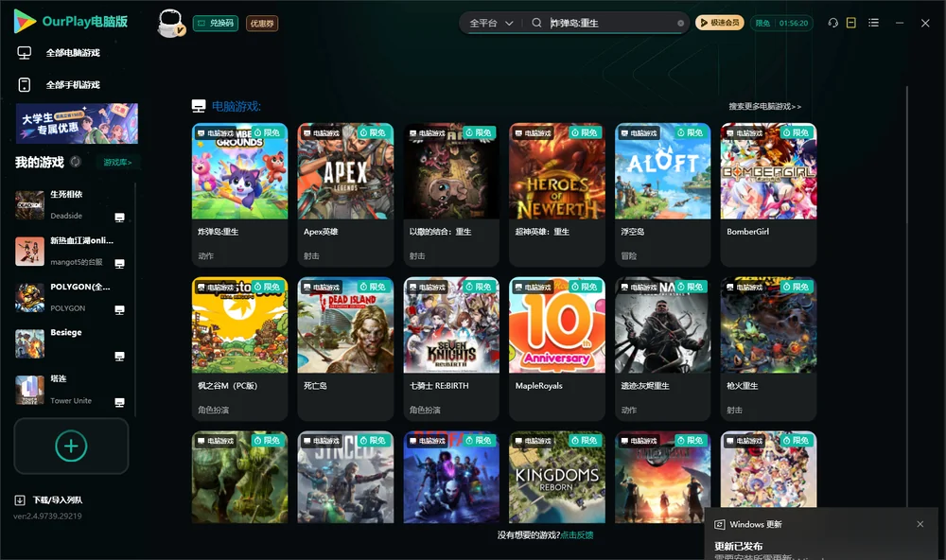Select the 新热血江湖onli... game in sidebar
The width and height of the screenshot is (946, 560).
71,251
